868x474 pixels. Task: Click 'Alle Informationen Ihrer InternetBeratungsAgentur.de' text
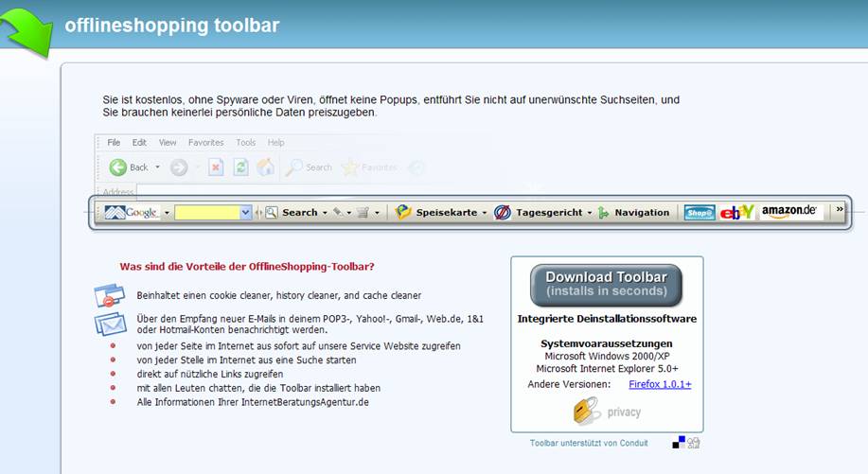click(x=253, y=402)
